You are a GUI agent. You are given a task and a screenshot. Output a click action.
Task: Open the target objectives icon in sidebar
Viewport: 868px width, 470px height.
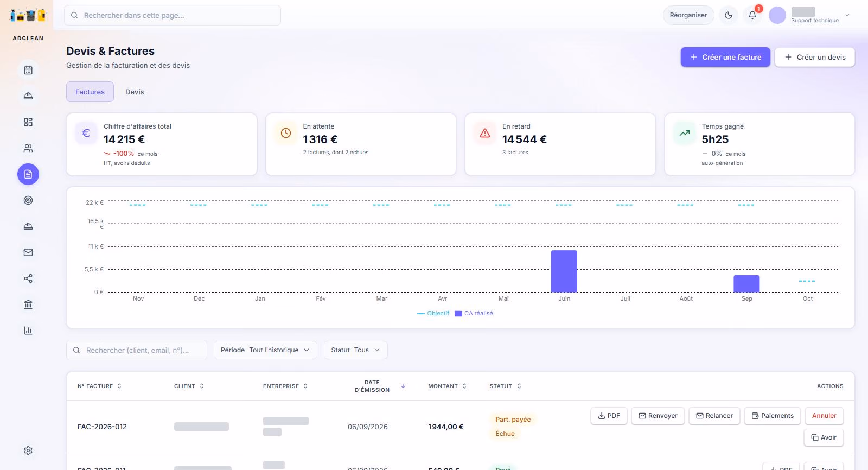click(28, 200)
